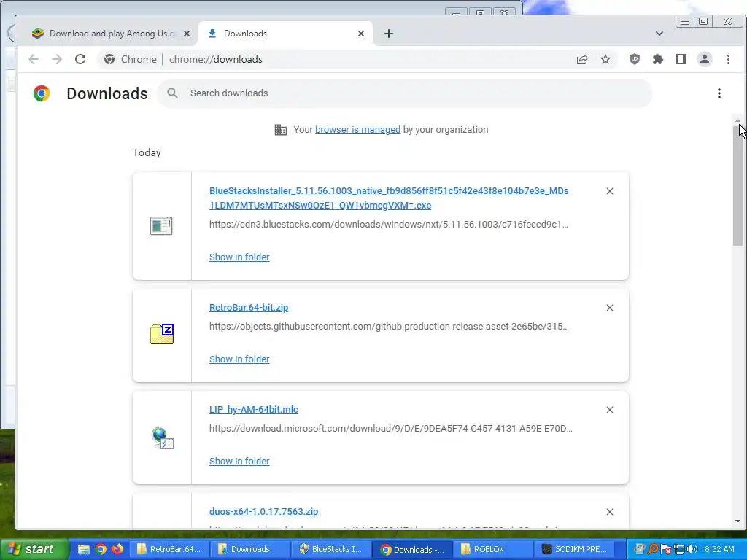This screenshot has height=560, width=747.
Task: Reload the Downloads page
Action: 80,59
